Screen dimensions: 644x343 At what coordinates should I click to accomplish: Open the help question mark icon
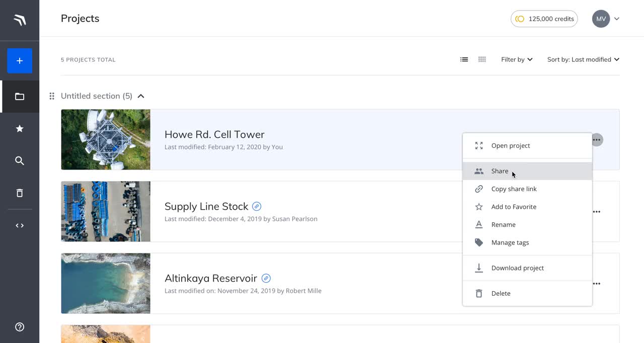click(20, 327)
